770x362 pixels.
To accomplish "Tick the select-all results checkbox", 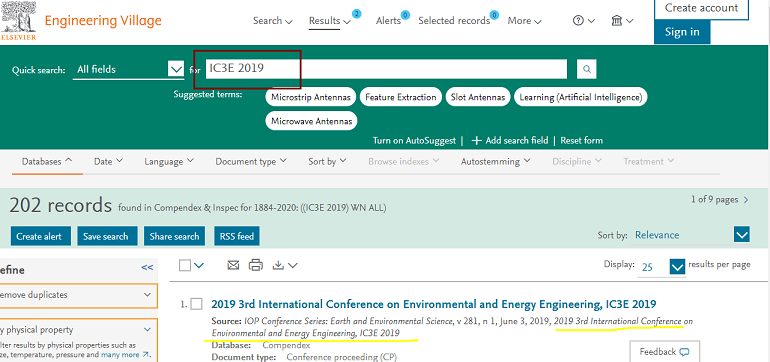I will pos(185,266).
